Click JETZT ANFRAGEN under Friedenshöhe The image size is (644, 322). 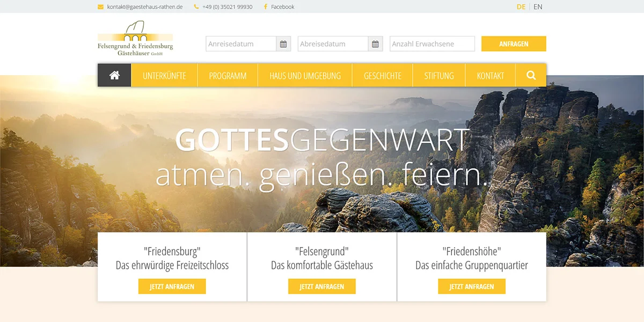point(471,286)
